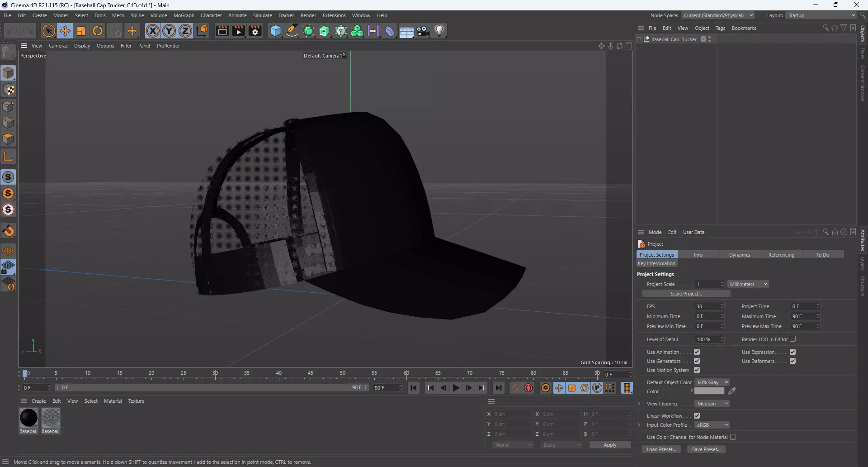This screenshot has height=467, width=868.
Task: Switch to Polygons mode in left palette
Action: tap(8, 139)
